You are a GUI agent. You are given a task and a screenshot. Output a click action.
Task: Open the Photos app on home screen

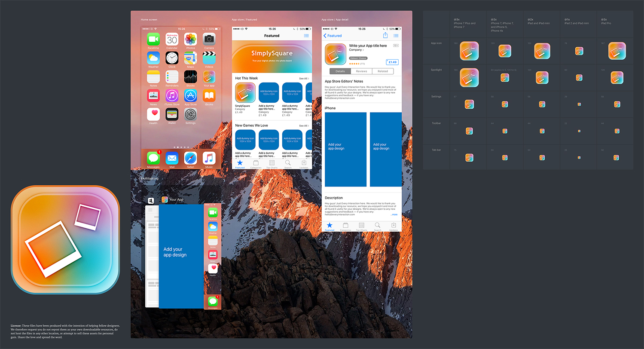point(190,40)
